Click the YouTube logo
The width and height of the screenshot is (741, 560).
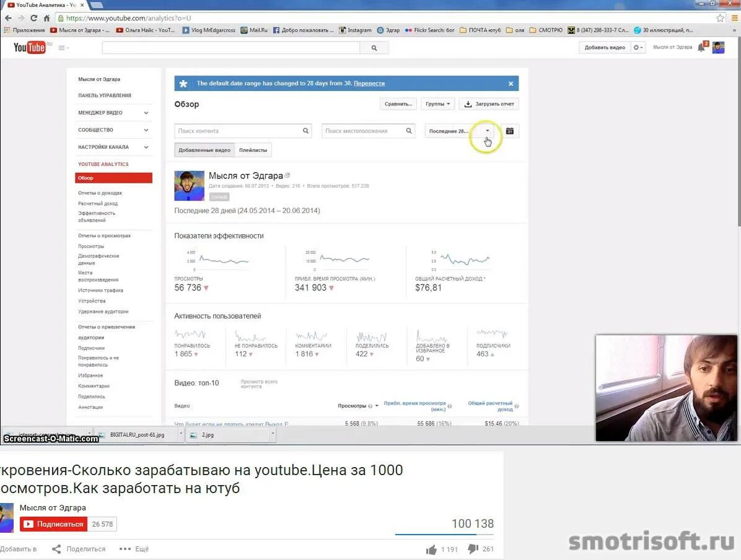[29, 47]
